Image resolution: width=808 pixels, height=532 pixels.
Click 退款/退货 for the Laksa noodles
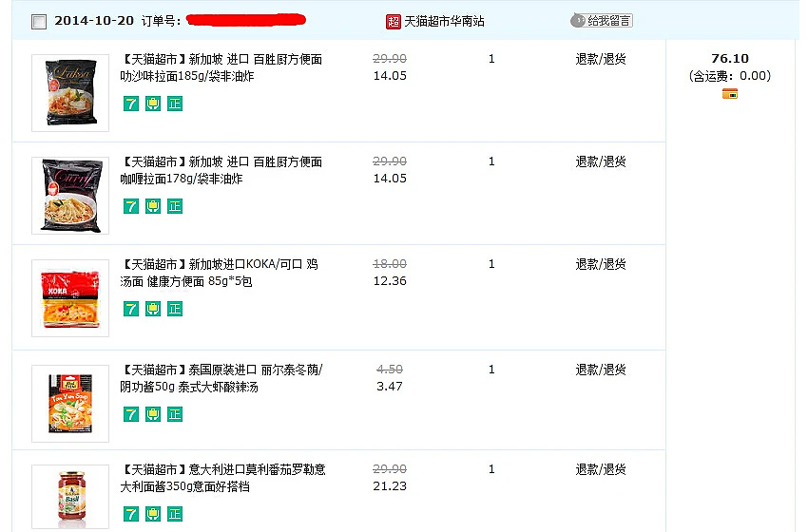tap(601, 59)
